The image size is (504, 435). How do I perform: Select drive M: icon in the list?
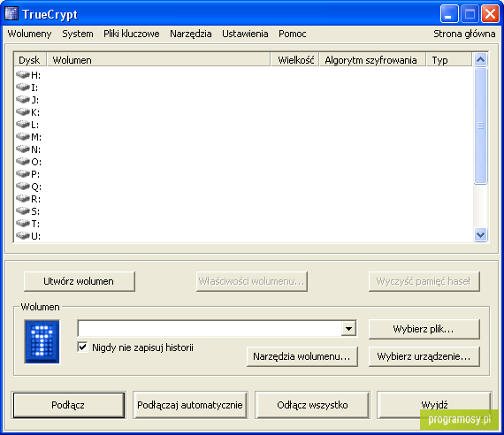(23, 137)
